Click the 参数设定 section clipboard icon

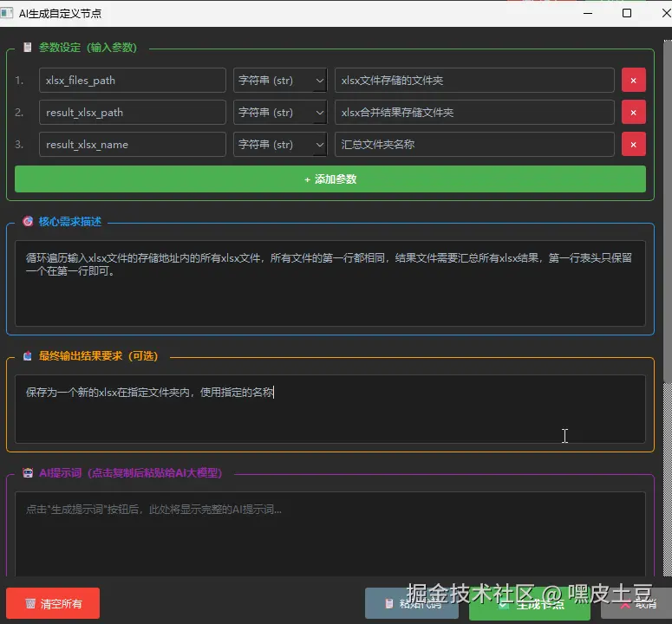click(x=28, y=47)
